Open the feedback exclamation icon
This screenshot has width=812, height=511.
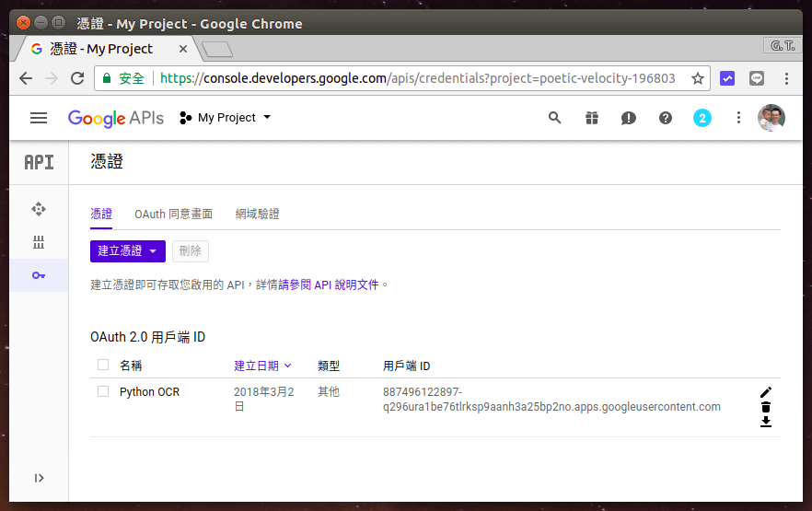[628, 118]
